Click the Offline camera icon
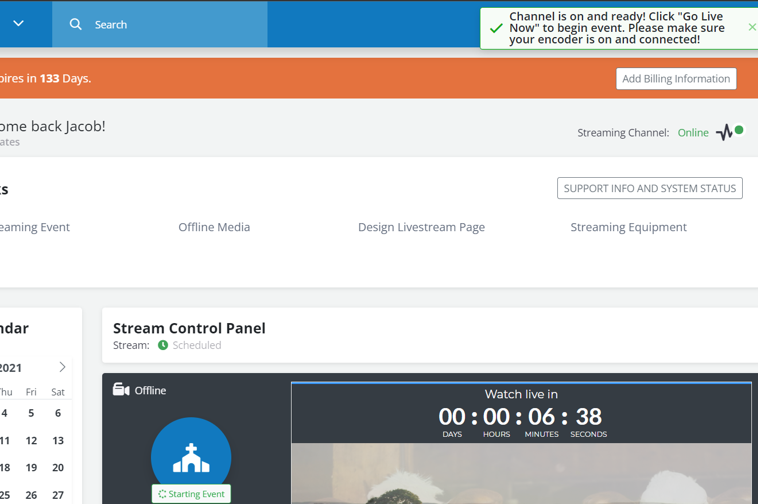 121,390
